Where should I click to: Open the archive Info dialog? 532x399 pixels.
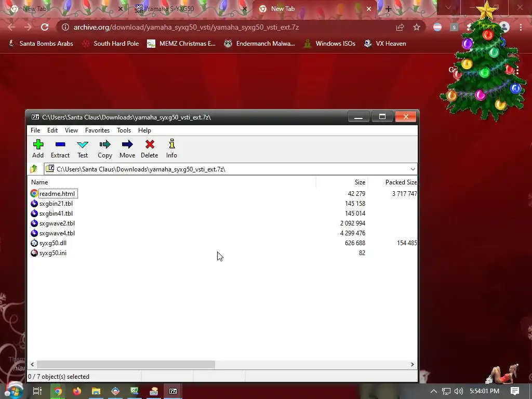pyautogui.click(x=171, y=144)
